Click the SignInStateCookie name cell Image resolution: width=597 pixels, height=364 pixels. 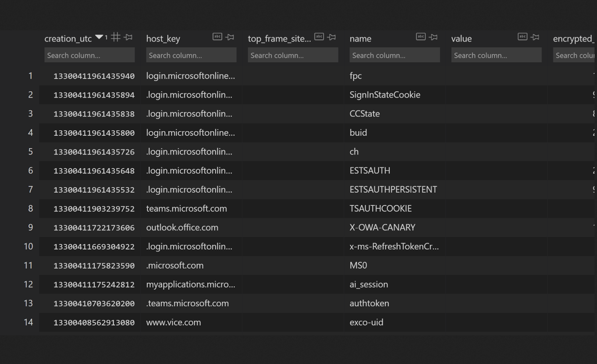coord(385,95)
